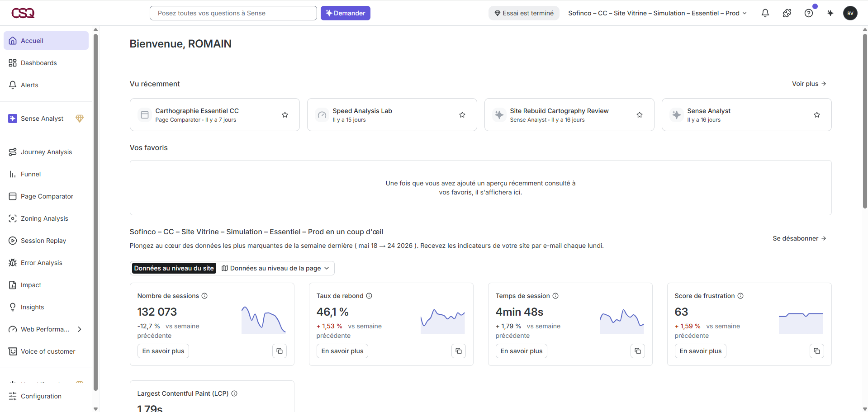Screen dimensions: 868x412
Task: Click the main page vertical scrollbar
Action: coord(865,122)
